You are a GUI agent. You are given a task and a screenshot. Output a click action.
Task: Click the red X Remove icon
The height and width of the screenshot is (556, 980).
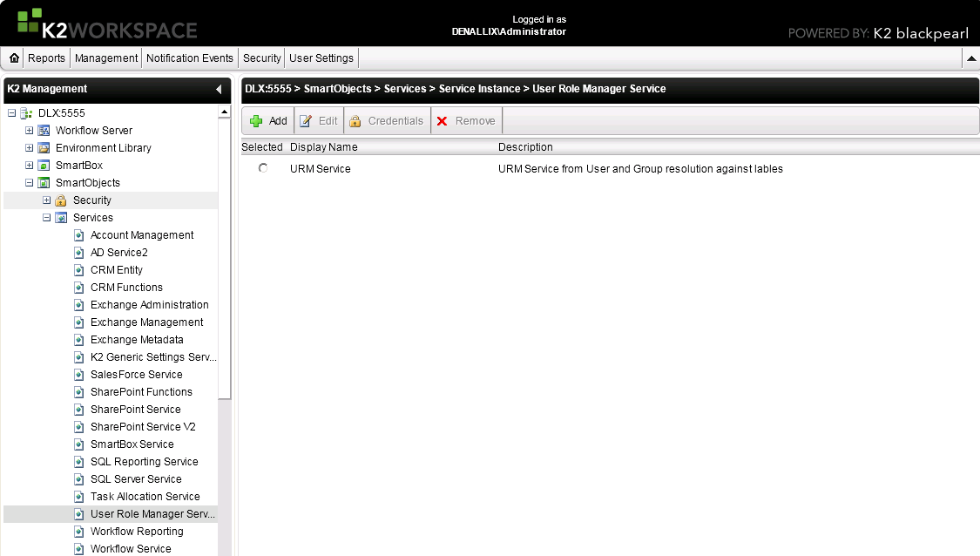(x=442, y=121)
